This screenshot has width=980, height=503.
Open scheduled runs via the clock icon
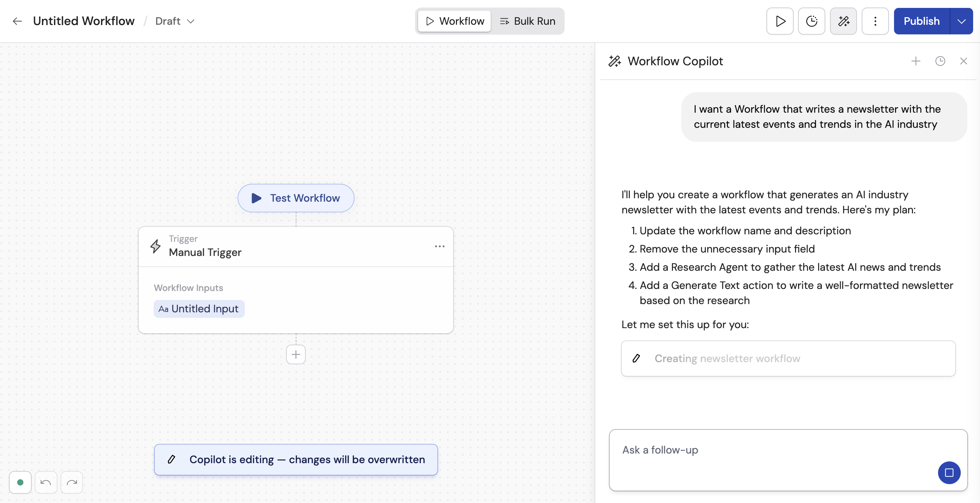(812, 21)
